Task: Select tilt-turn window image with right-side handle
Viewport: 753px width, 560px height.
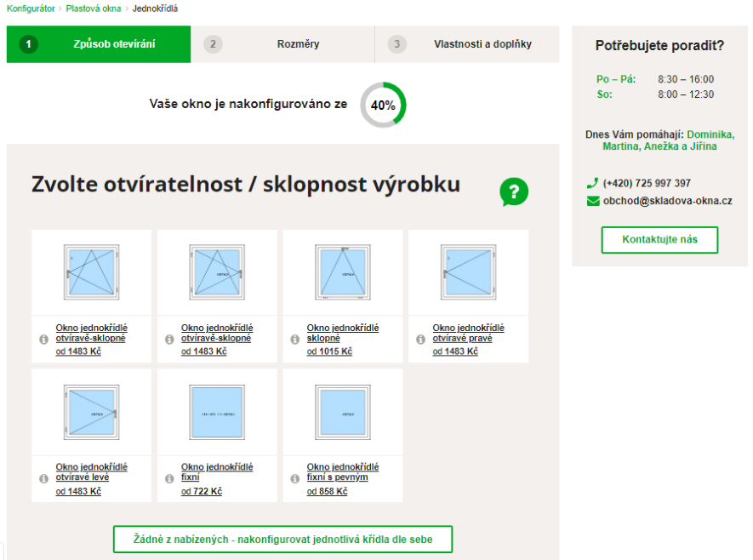Action: point(217,271)
